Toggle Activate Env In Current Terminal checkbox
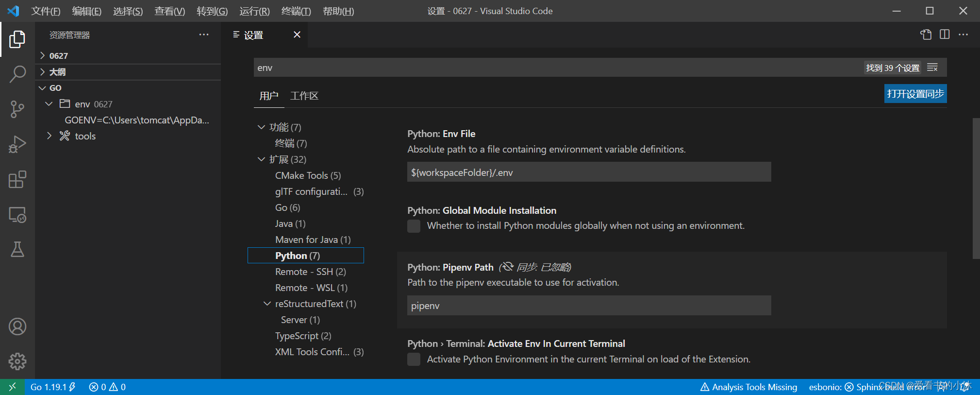Screen dimensions: 980x395 [x=414, y=360]
